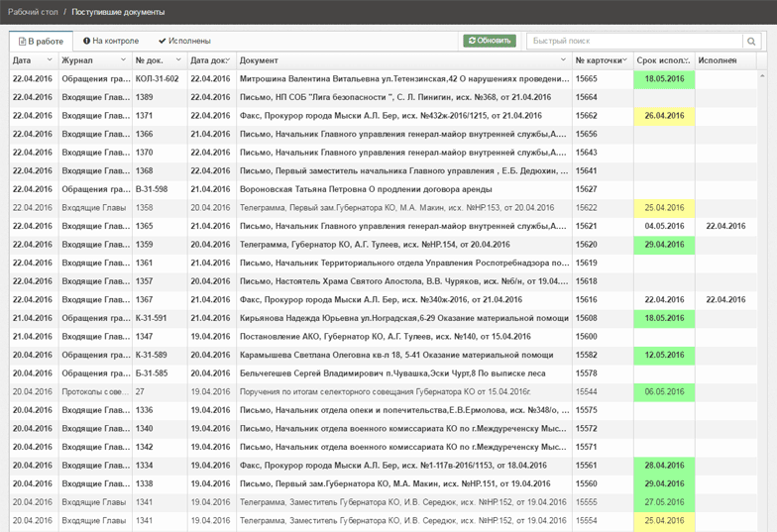The height and width of the screenshot is (532, 777).
Task: Click card number 15555
Action: [x=587, y=502]
